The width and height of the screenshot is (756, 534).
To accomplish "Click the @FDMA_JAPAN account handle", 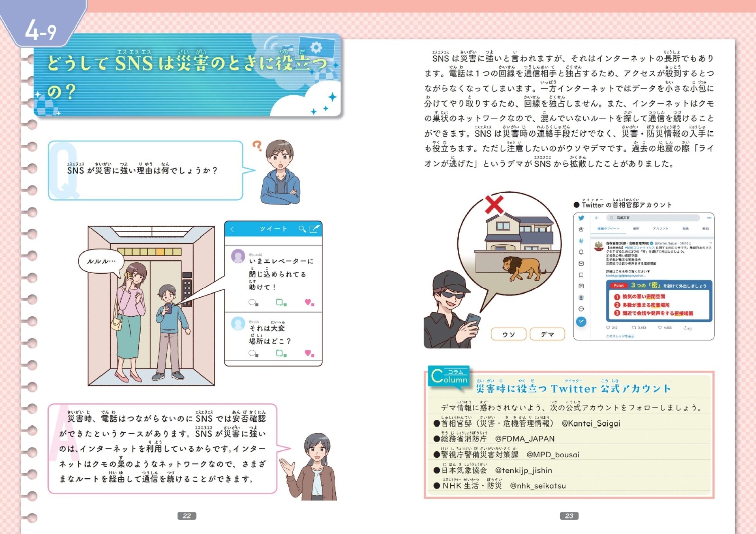I will tap(525, 439).
